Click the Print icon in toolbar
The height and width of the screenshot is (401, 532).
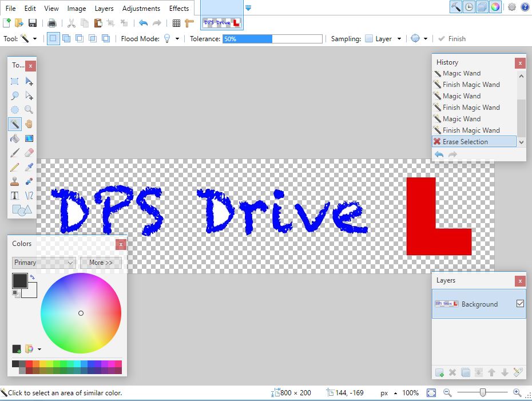click(52, 23)
